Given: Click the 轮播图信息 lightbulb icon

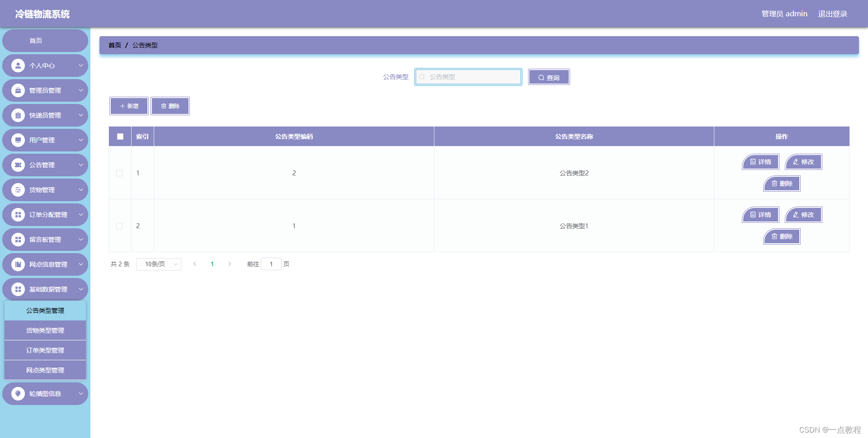Looking at the screenshot, I should [x=18, y=394].
